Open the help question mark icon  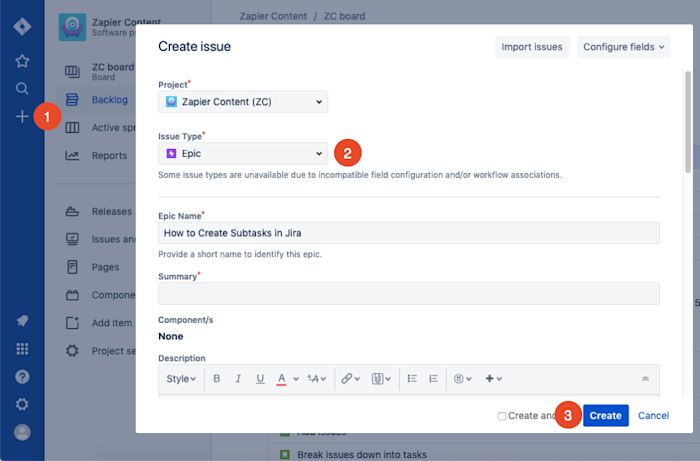tap(22, 377)
